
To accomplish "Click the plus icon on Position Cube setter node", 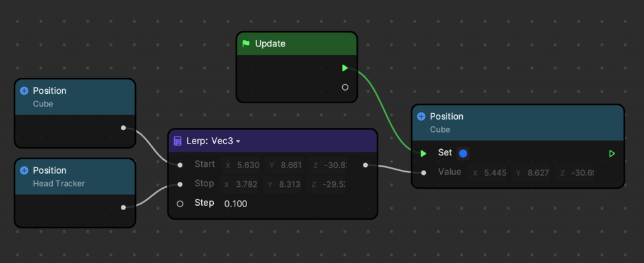I will pos(421,116).
